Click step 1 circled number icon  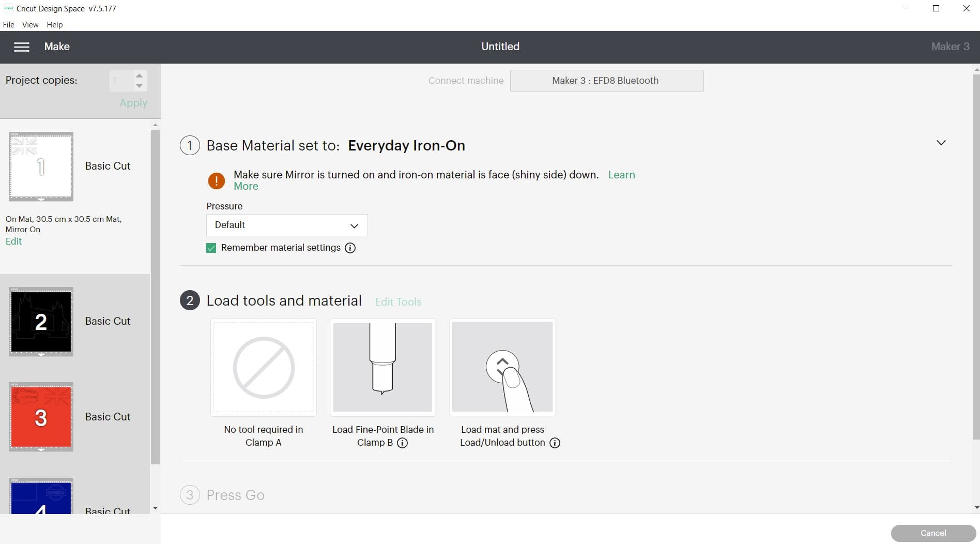190,145
